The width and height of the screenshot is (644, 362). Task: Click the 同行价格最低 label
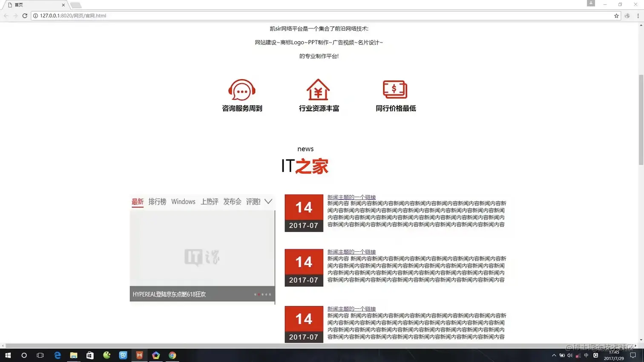395,108
